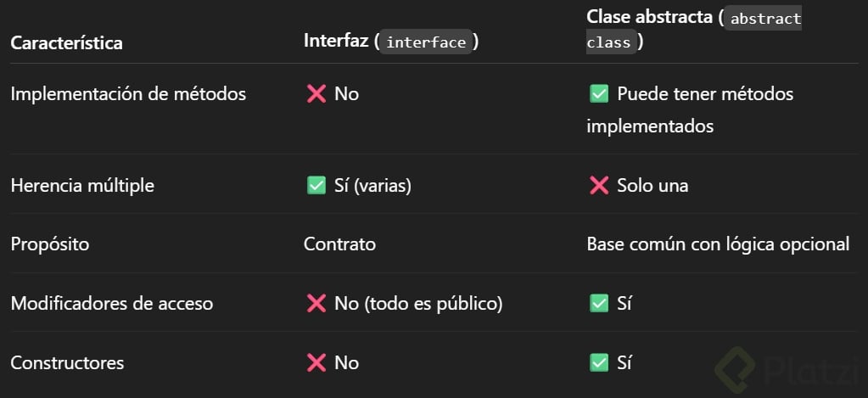Click the Herencia múltiple row label

[82, 186]
